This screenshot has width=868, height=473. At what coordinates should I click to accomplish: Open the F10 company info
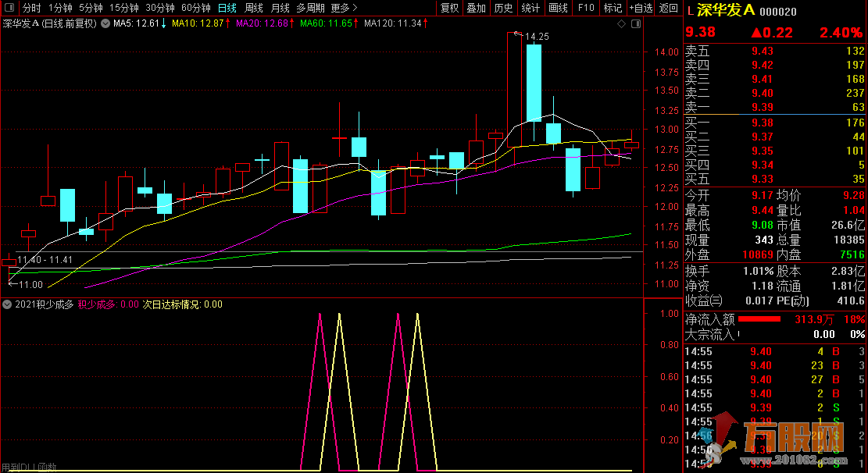point(585,8)
